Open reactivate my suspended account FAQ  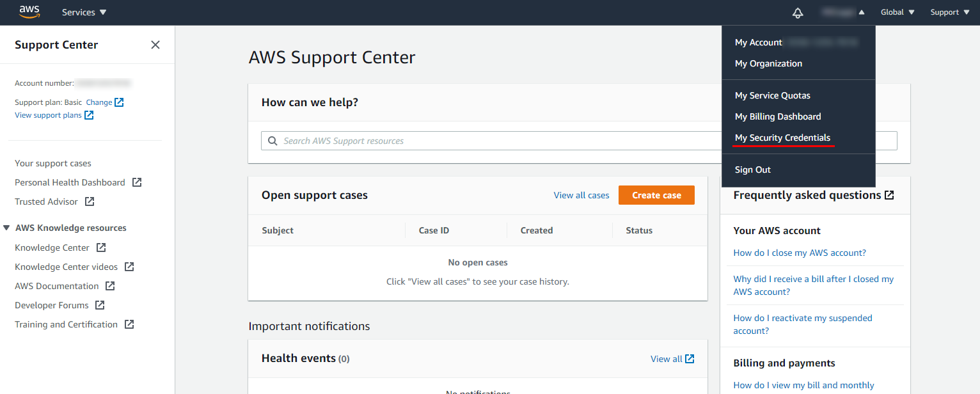(803, 324)
